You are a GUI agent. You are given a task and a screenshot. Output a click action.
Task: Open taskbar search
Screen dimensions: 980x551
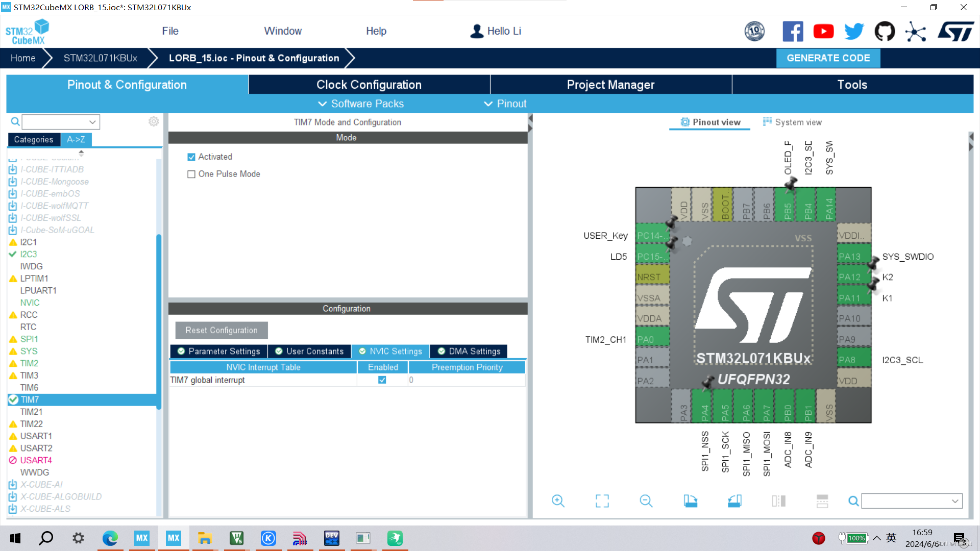pyautogui.click(x=46, y=538)
